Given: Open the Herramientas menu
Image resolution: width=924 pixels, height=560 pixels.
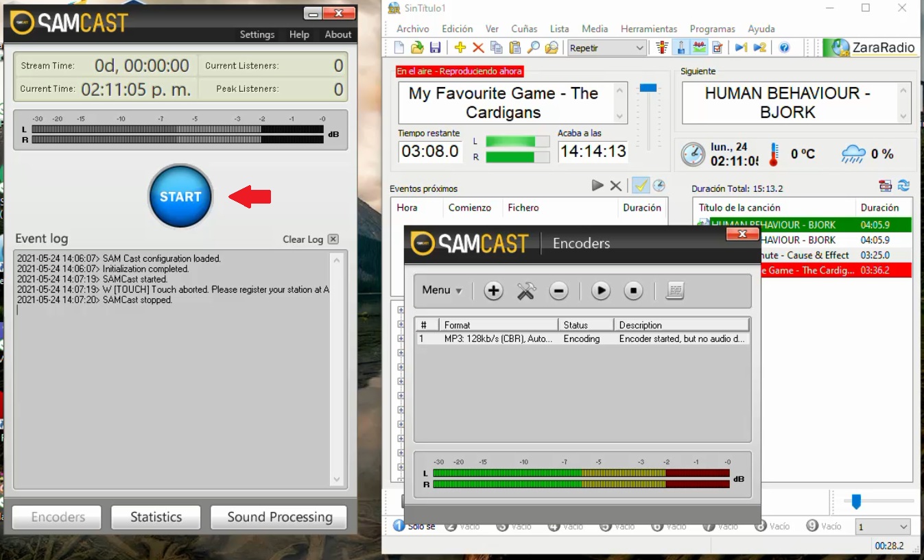Looking at the screenshot, I should pyautogui.click(x=649, y=29).
